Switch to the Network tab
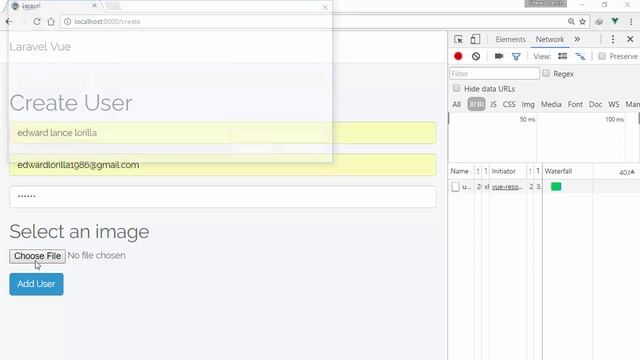The width and height of the screenshot is (640, 360). pos(550,39)
